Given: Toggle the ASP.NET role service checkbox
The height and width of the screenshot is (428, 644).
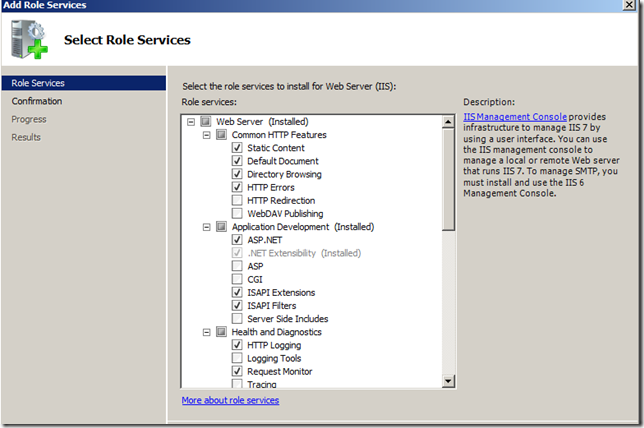Looking at the screenshot, I should (x=237, y=240).
